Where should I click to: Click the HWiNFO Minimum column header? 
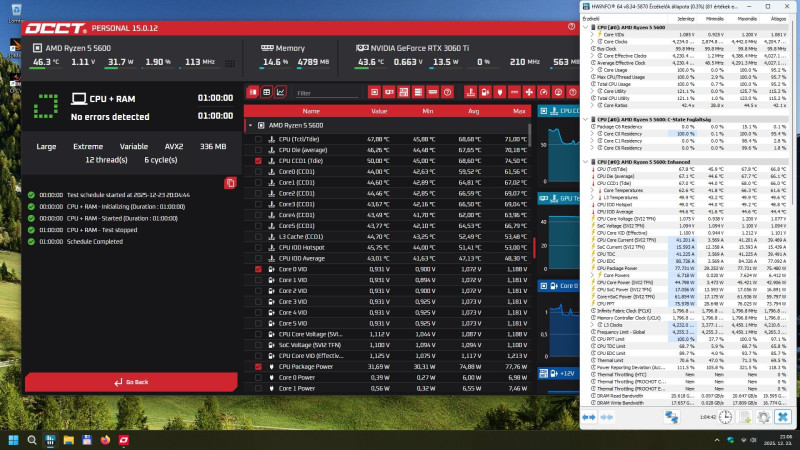coord(714,19)
